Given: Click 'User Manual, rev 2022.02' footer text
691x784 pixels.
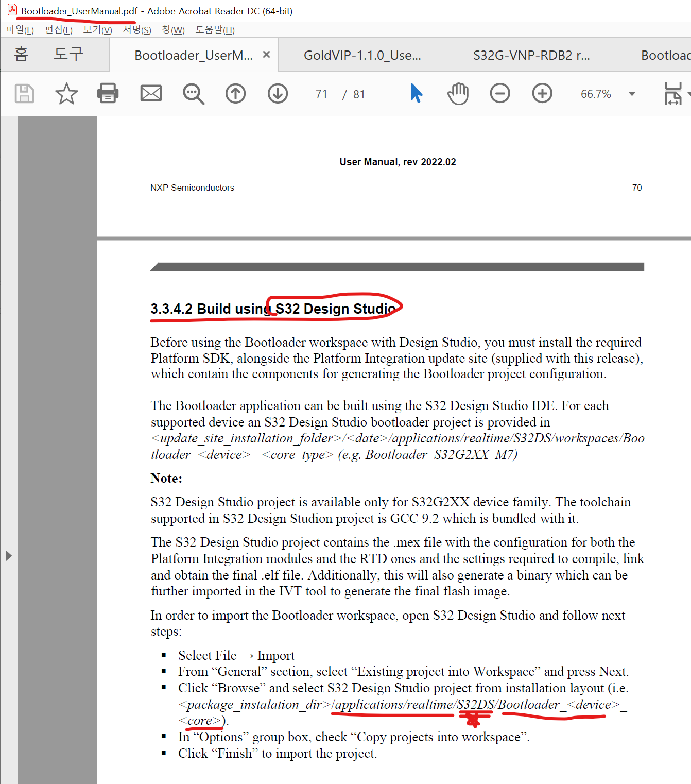Looking at the screenshot, I should tap(398, 162).
